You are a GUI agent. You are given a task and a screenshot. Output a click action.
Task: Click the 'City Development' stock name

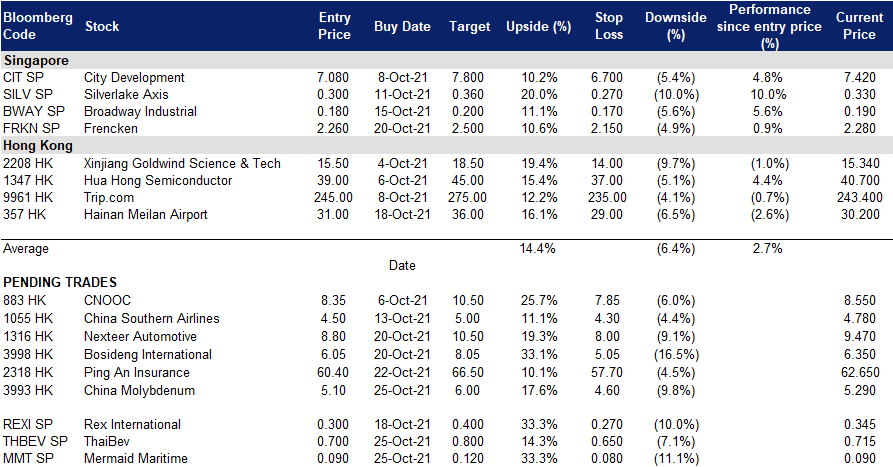pos(134,77)
